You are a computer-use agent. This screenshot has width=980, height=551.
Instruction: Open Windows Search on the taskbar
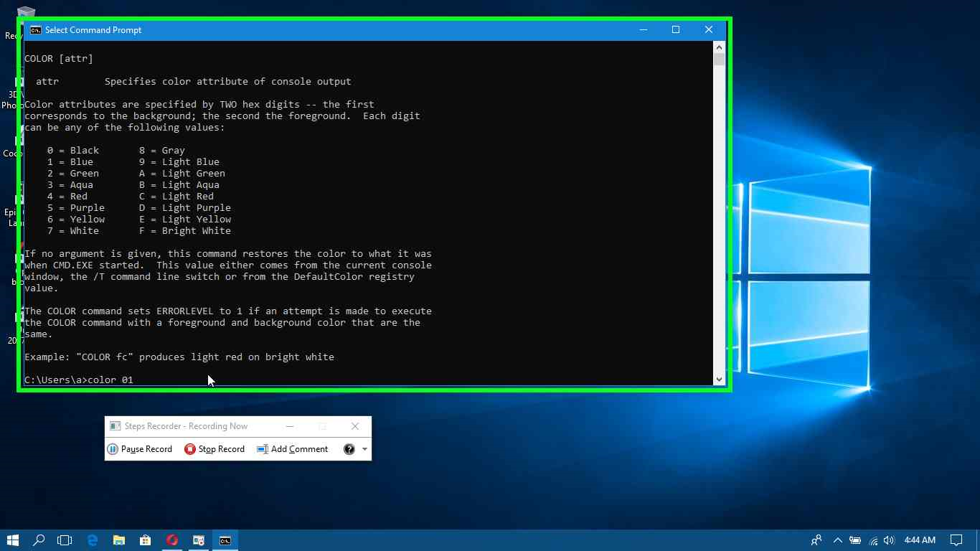click(39, 540)
